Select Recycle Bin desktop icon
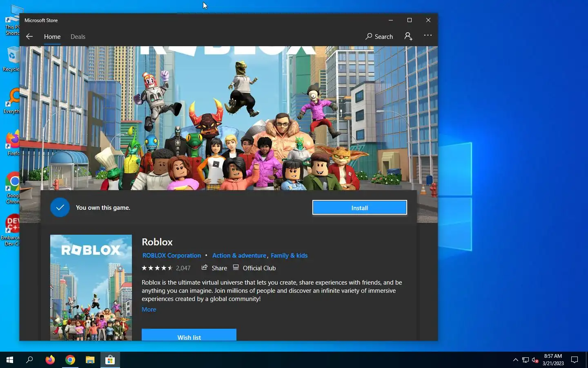This screenshot has height=368, width=588. pyautogui.click(x=11, y=59)
